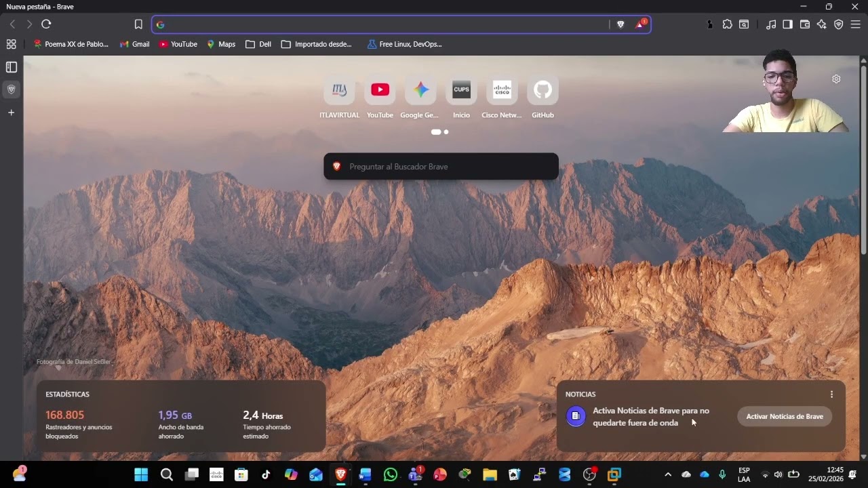Toggle the browser sidebar panel icon in toolbar
This screenshot has width=868, height=488.
point(787,24)
